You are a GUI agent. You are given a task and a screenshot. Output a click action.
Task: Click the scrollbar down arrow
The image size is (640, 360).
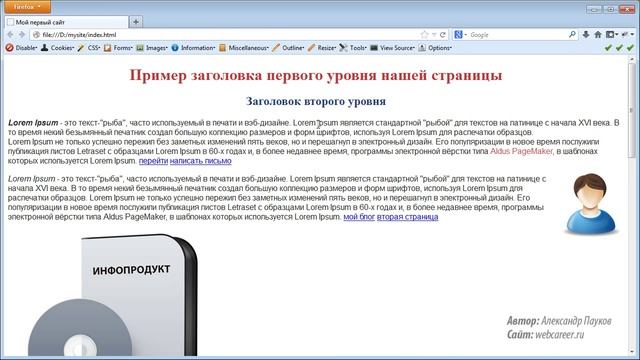pos(632,351)
